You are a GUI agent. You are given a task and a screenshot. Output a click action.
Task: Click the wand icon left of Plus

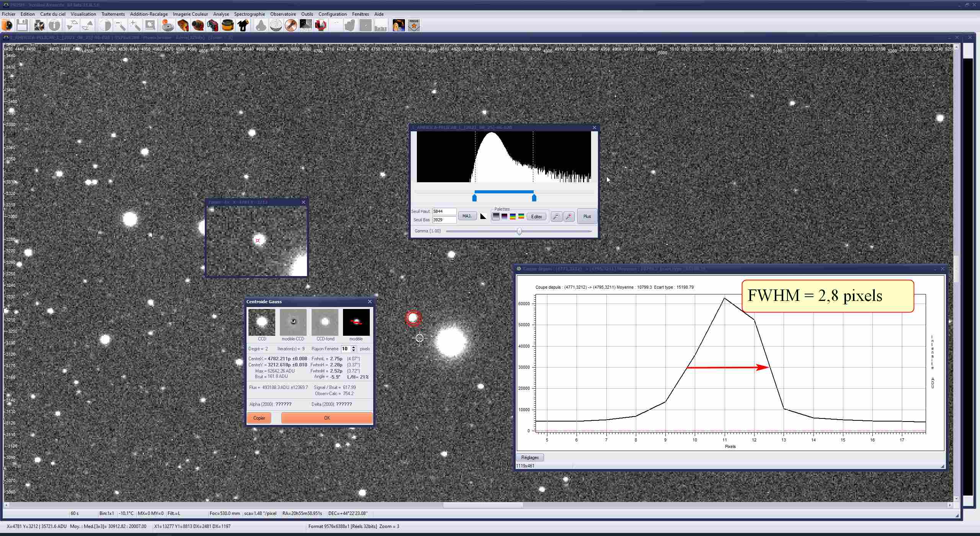point(569,217)
